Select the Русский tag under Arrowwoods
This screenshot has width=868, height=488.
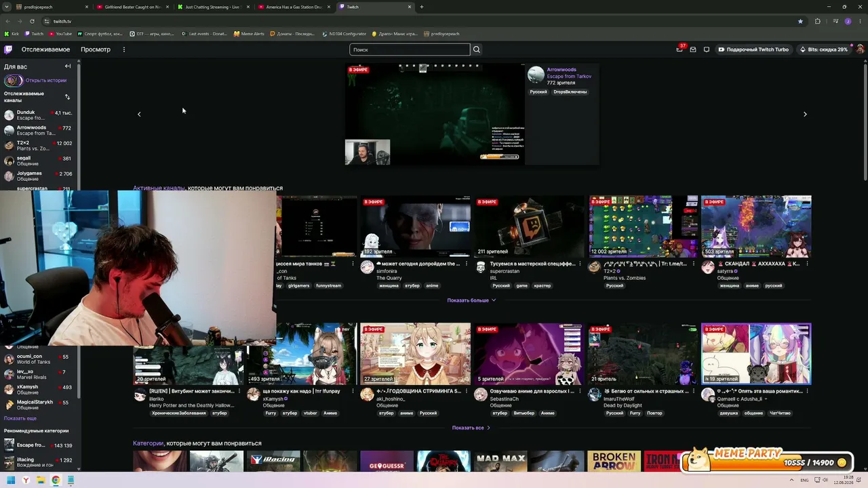coord(538,91)
